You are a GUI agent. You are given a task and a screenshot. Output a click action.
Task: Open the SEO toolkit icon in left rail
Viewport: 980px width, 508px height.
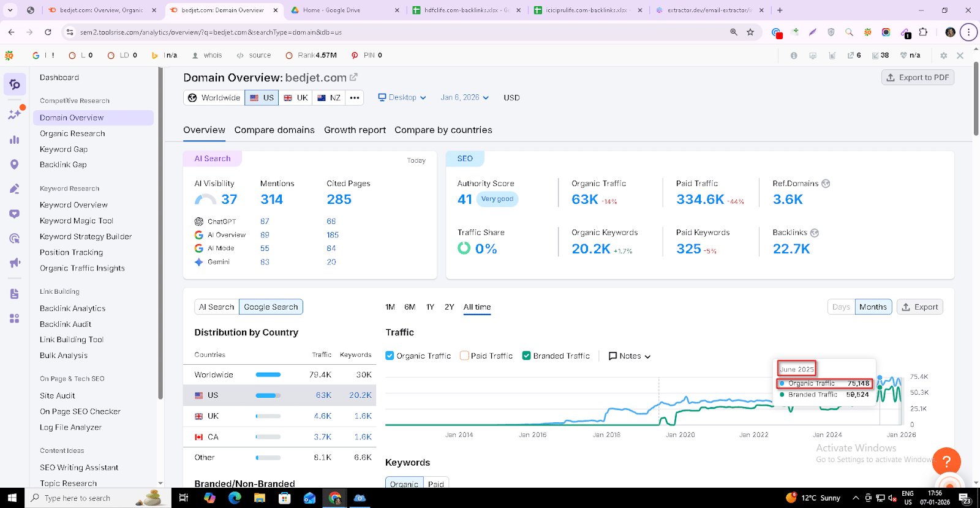[15, 84]
